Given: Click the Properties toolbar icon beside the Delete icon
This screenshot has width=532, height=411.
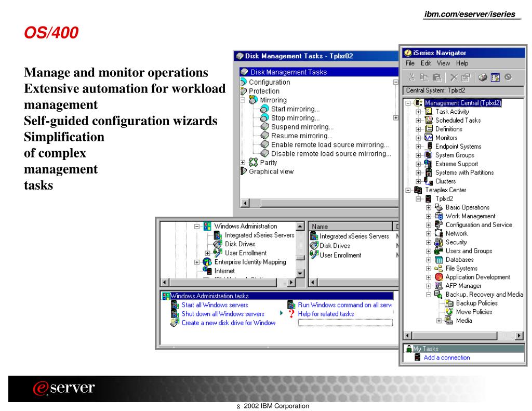Looking at the screenshot, I should (466, 78).
